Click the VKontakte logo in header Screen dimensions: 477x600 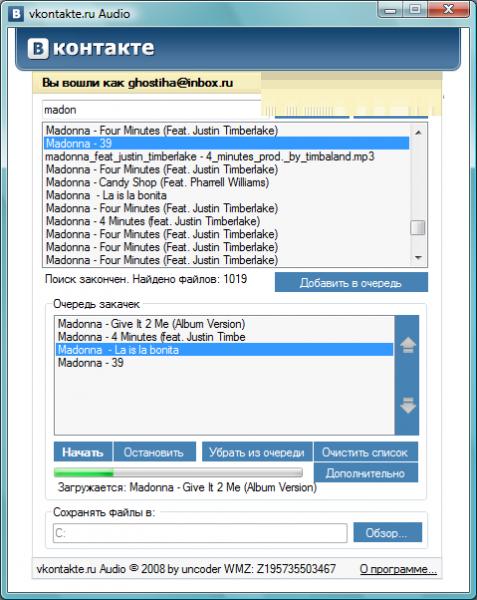(x=91, y=49)
